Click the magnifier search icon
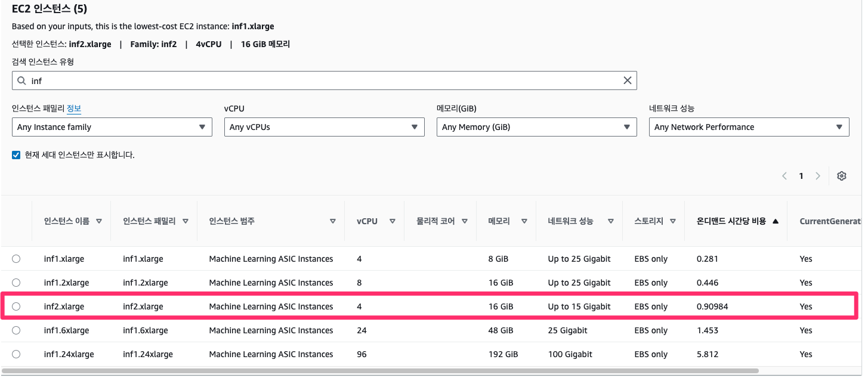 tap(21, 80)
